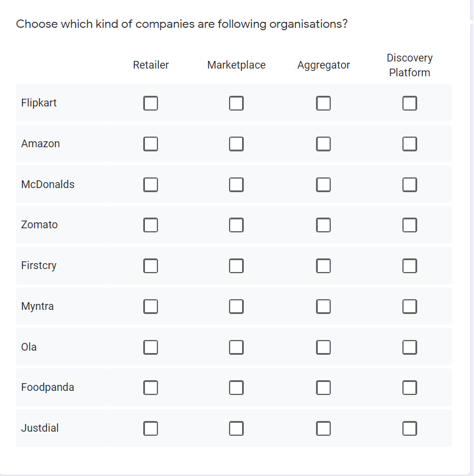Check Marketplace for Amazon

coord(236,143)
